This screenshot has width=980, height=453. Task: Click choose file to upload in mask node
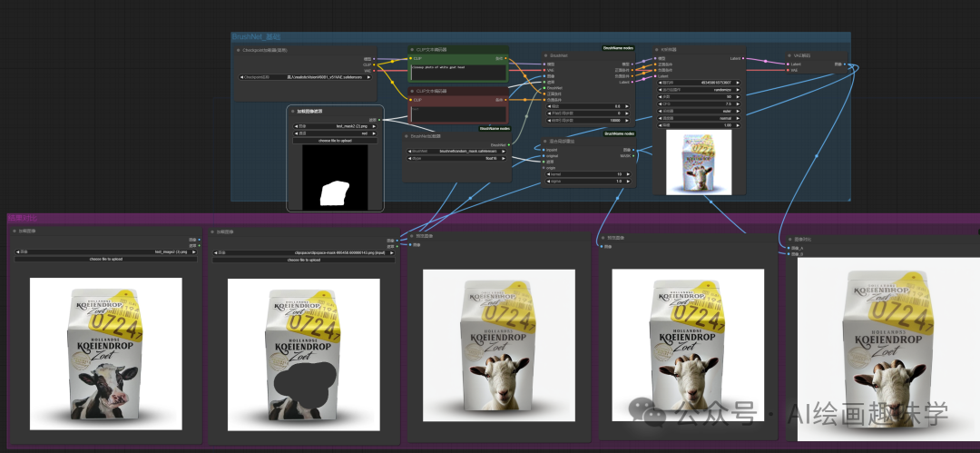(335, 141)
